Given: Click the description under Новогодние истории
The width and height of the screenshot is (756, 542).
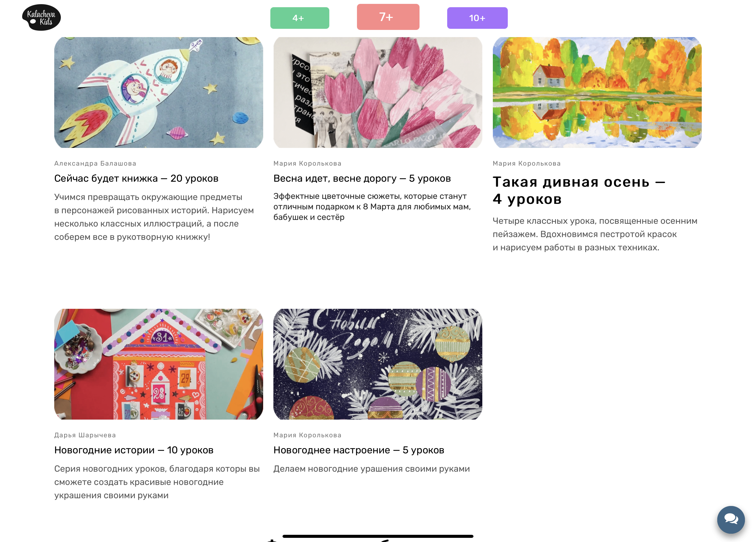Looking at the screenshot, I should tap(157, 482).
